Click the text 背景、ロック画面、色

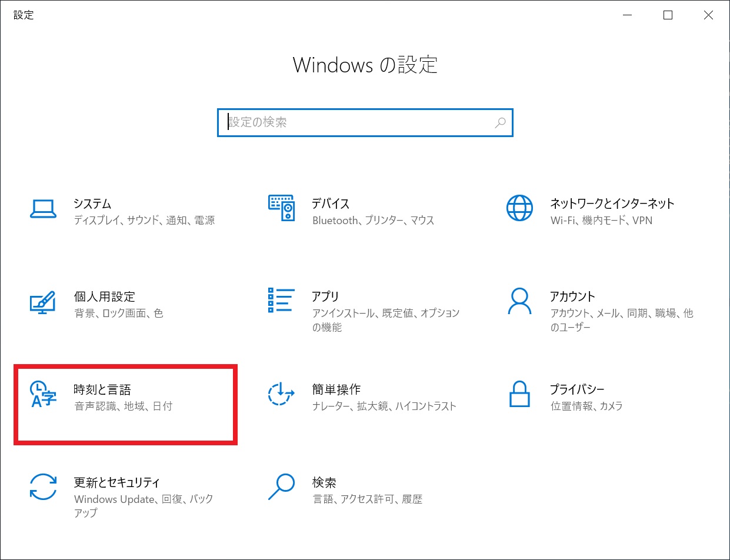tap(119, 314)
